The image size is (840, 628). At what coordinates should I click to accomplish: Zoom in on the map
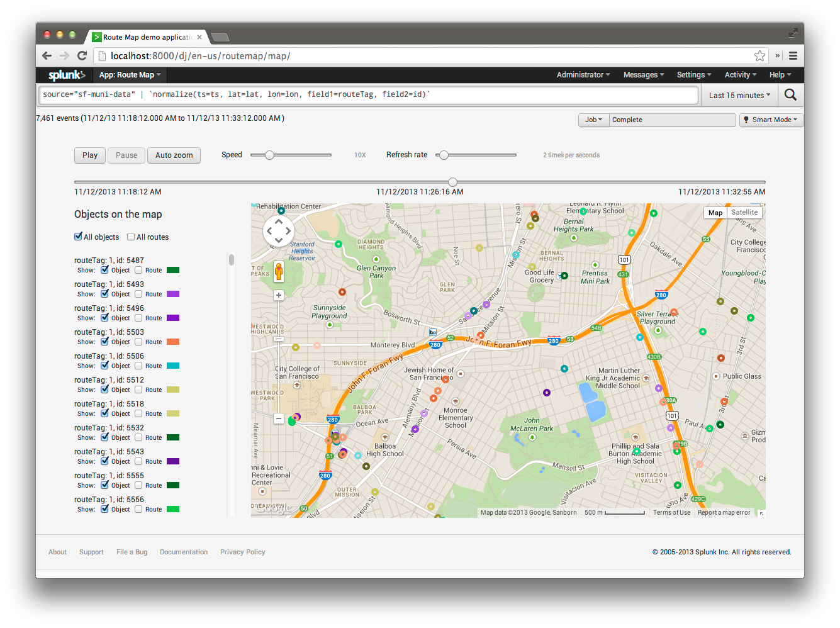pos(279,295)
